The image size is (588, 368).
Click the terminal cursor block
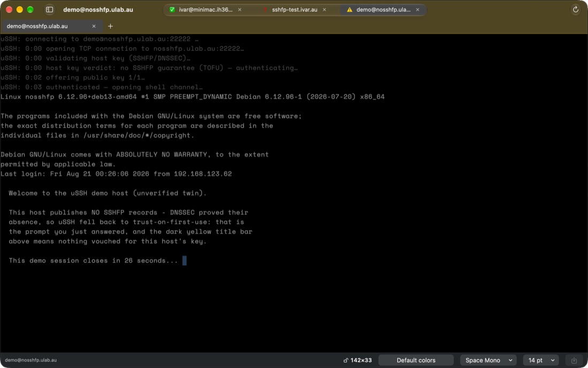184,260
